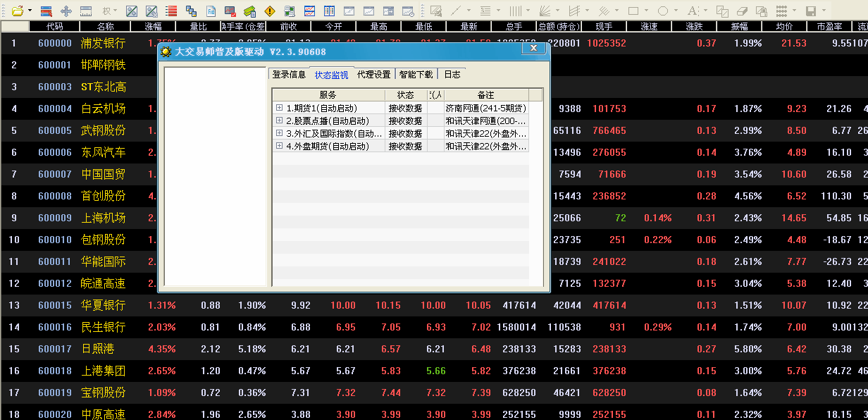Click the blue two-column table icon
The width and height of the screenshot is (868, 420).
coord(329,11)
